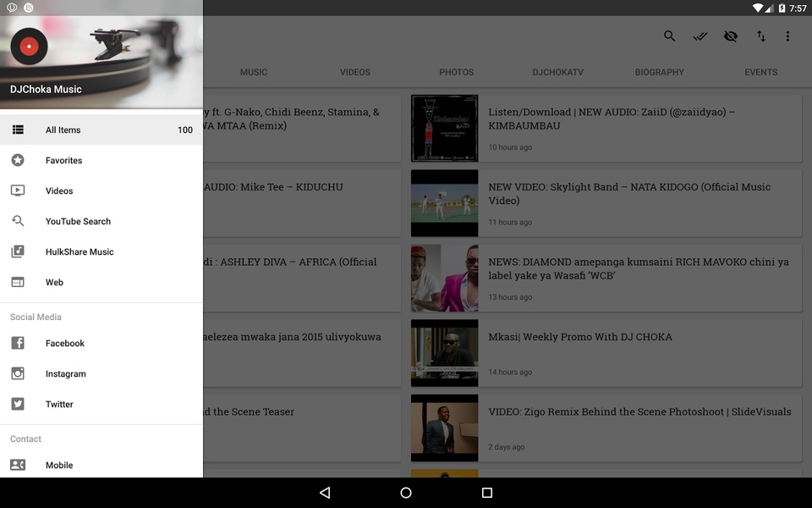Select 'All Items' label in drawer
Viewport: 812px width, 508px height.
pos(63,130)
